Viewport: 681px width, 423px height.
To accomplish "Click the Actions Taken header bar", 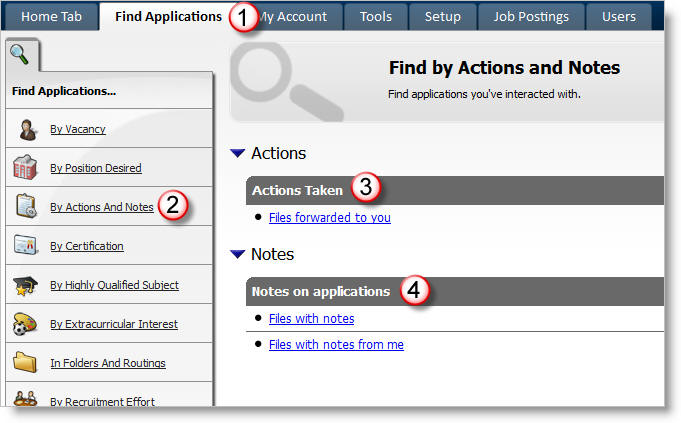I will [455, 190].
